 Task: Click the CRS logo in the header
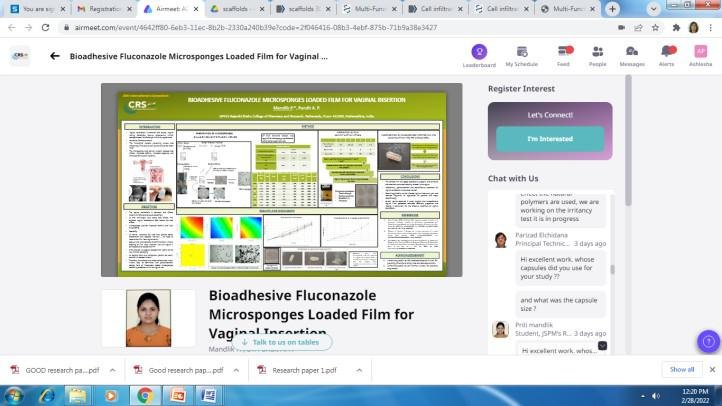pos(20,55)
